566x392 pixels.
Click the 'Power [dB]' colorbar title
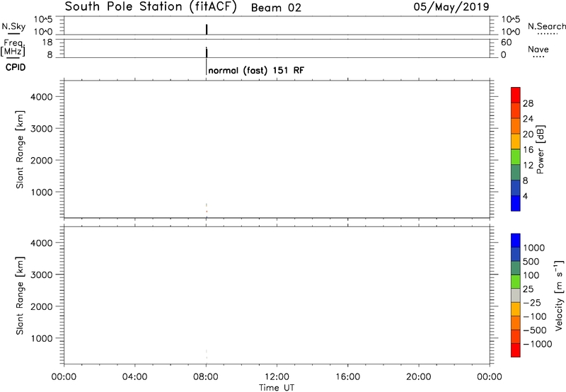[x=541, y=149]
